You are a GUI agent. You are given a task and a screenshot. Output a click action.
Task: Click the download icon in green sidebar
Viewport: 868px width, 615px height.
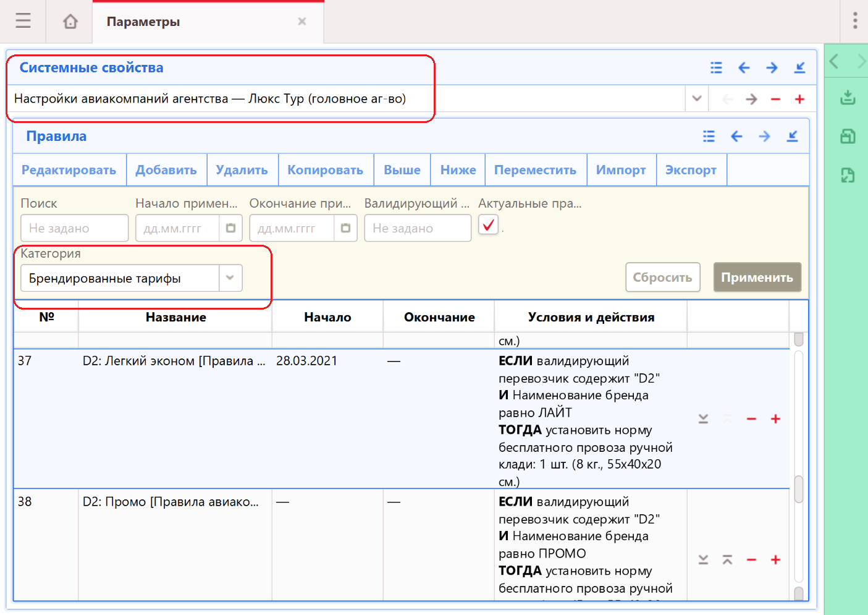pyautogui.click(x=848, y=97)
